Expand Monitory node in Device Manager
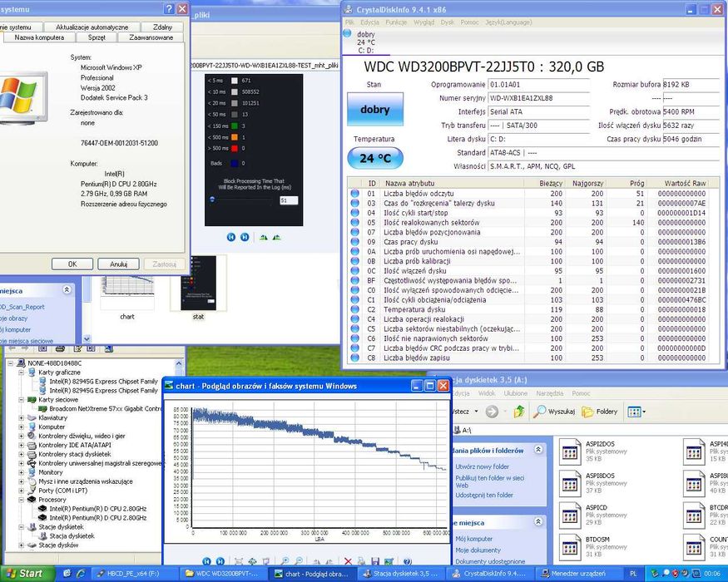728x582 pixels. (x=22, y=472)
